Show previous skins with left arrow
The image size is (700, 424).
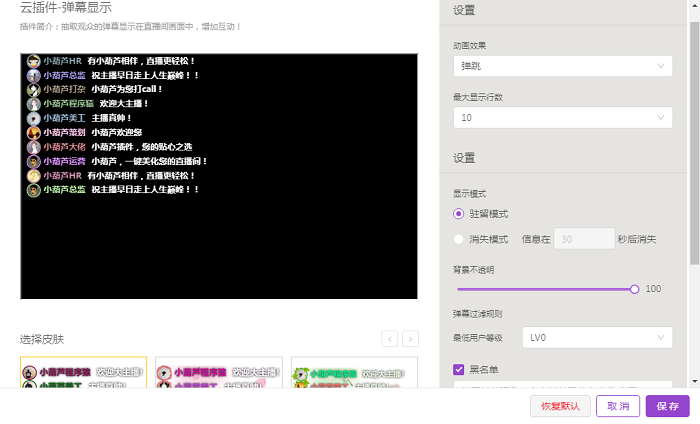(390, 339)
